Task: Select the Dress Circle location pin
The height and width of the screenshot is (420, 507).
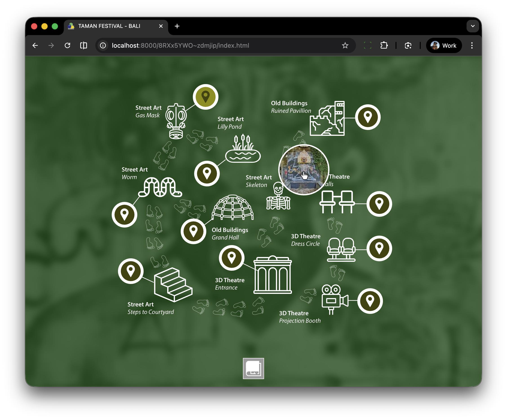Action: pyautogui.click(x=379, y=248)
